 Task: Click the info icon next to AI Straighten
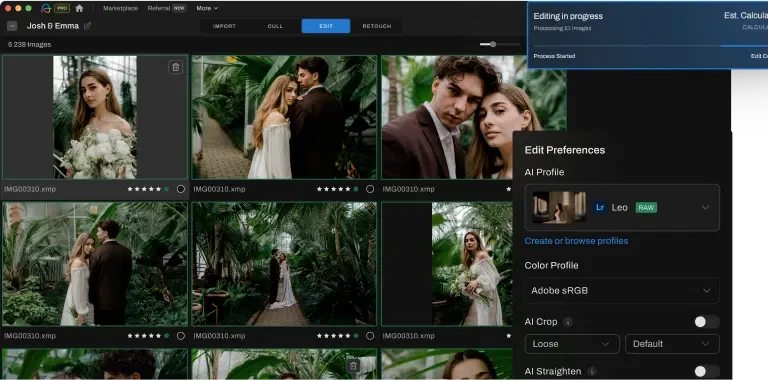pyautogui.click(x=592, y=371)
